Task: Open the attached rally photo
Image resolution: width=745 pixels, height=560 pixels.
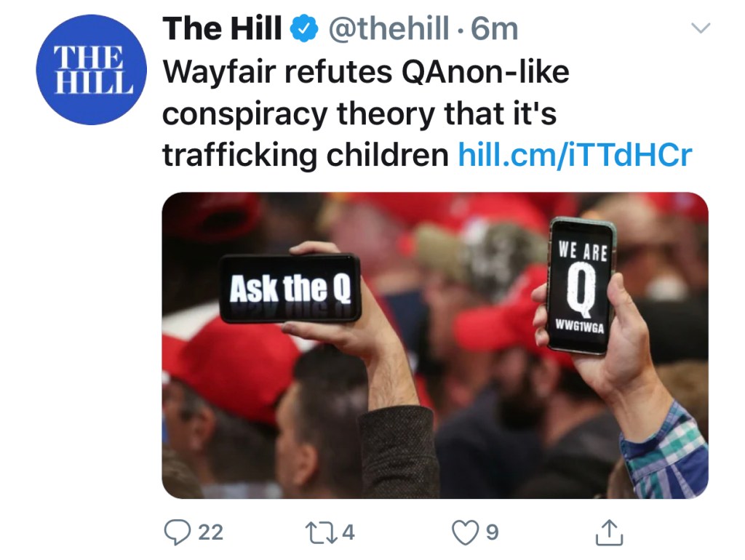Action: tap(435, 345)
